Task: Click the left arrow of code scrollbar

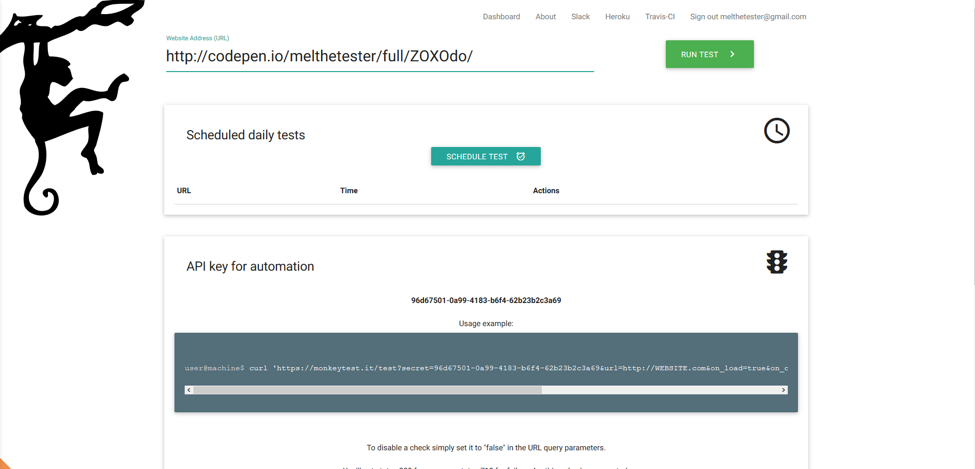Action: [188, 390]
